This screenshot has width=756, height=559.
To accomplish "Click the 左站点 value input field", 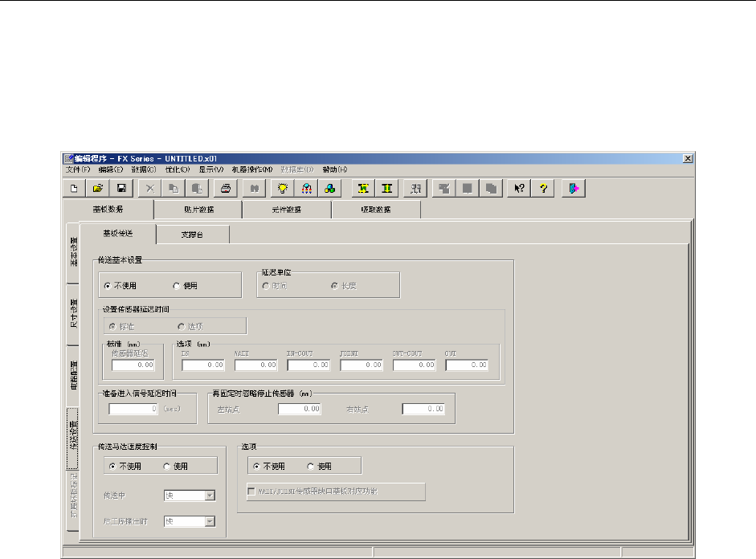I will (299, 409).
